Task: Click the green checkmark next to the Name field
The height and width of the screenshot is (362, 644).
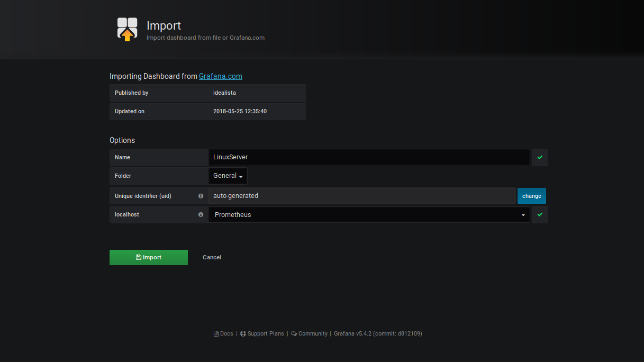Action: click(539, 157)
